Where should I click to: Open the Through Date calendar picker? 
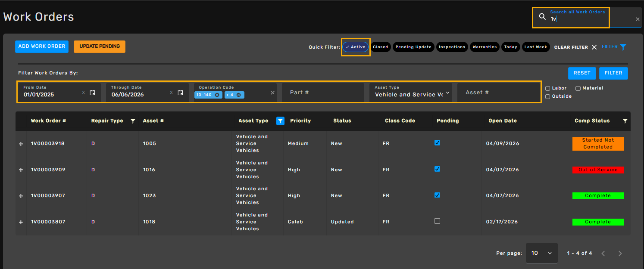180,93
